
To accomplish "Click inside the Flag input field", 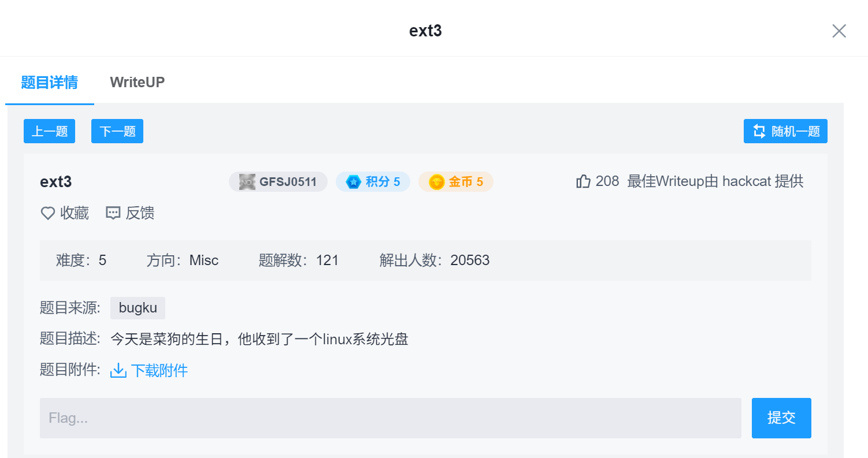I will [390, 418].
